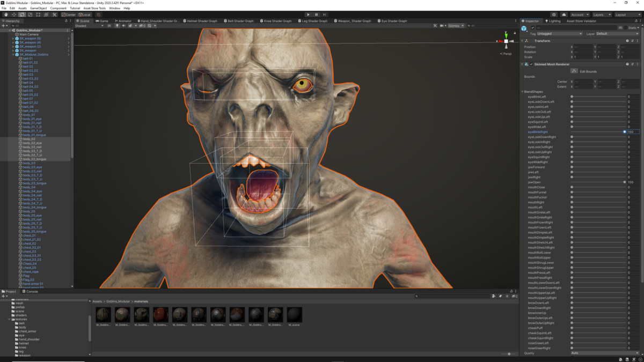
Task: Click the Pause button
Action: (x=316, y=14)
